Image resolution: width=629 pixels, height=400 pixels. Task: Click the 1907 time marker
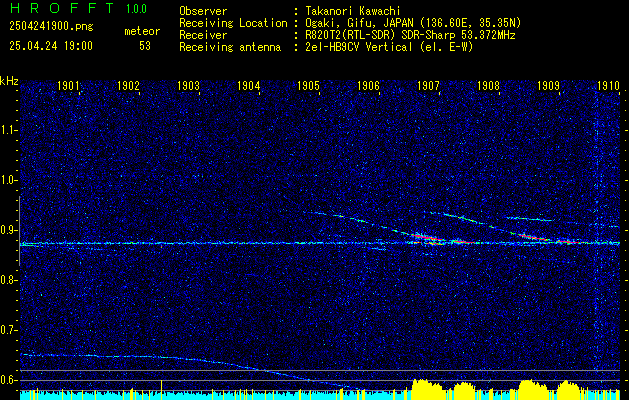point(428,86)
